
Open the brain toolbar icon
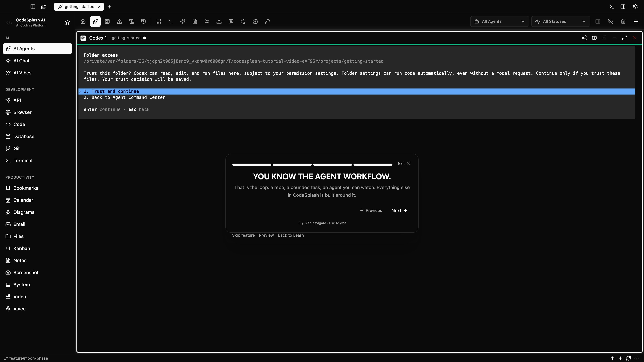pyautogui.click(x=255, y=21)
